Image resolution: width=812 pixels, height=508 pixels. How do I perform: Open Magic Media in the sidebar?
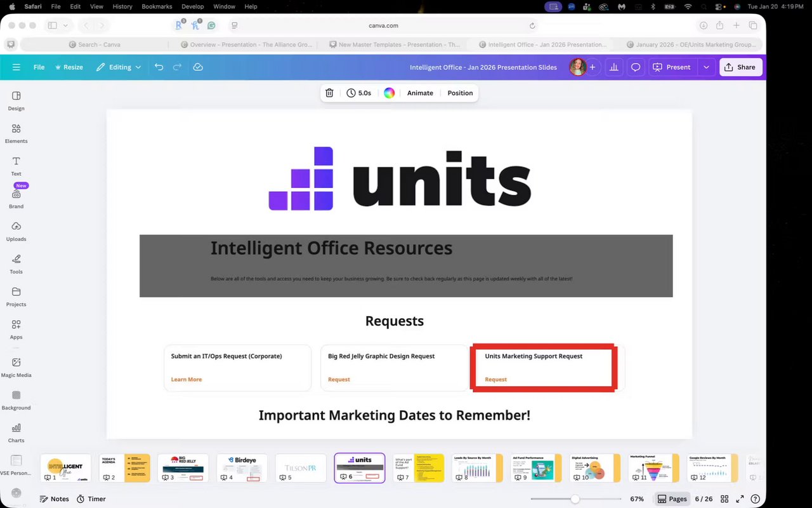click(x=16, y=367)
